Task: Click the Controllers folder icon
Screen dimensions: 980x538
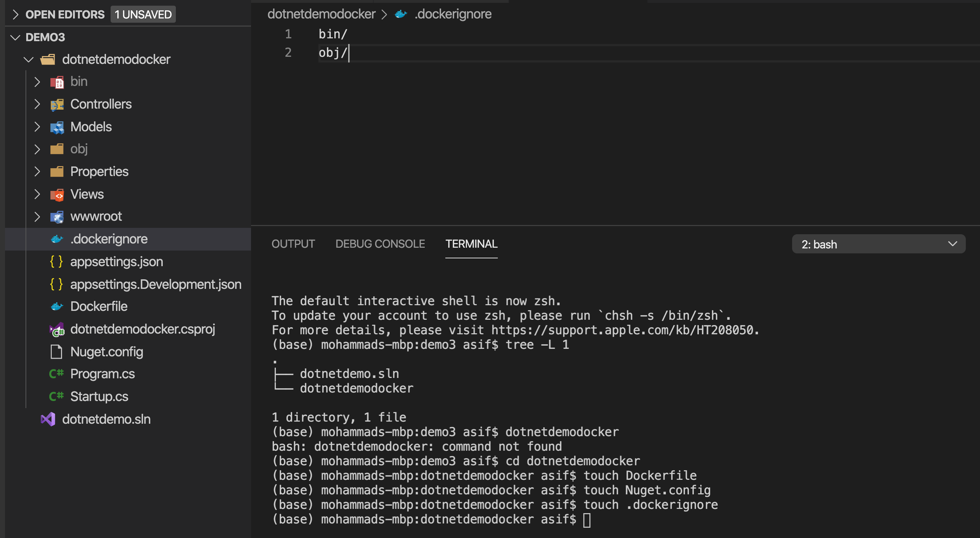Action: point(57,104)
